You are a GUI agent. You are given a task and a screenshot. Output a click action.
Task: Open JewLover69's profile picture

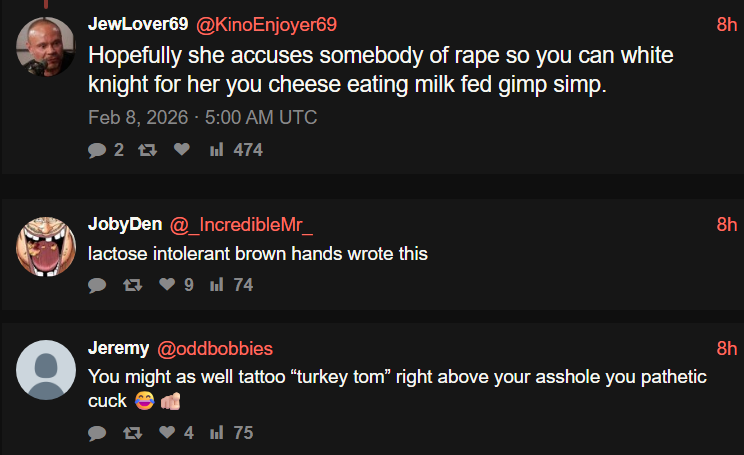tap(46, 46)
